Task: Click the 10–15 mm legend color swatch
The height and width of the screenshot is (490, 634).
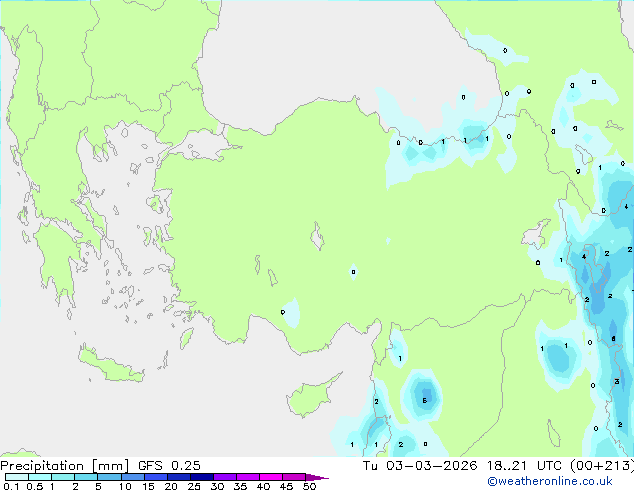Action: [132, 477]
